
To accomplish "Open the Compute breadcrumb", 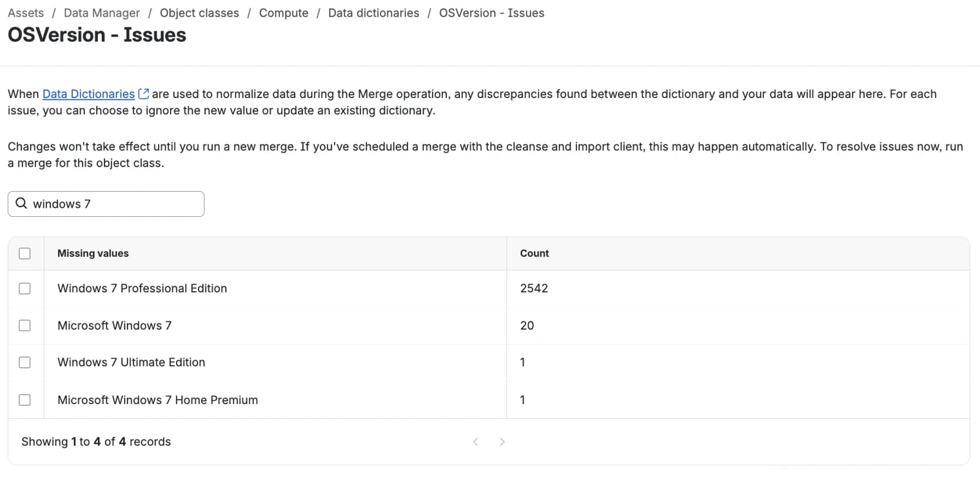I will [x=284, y=13].
